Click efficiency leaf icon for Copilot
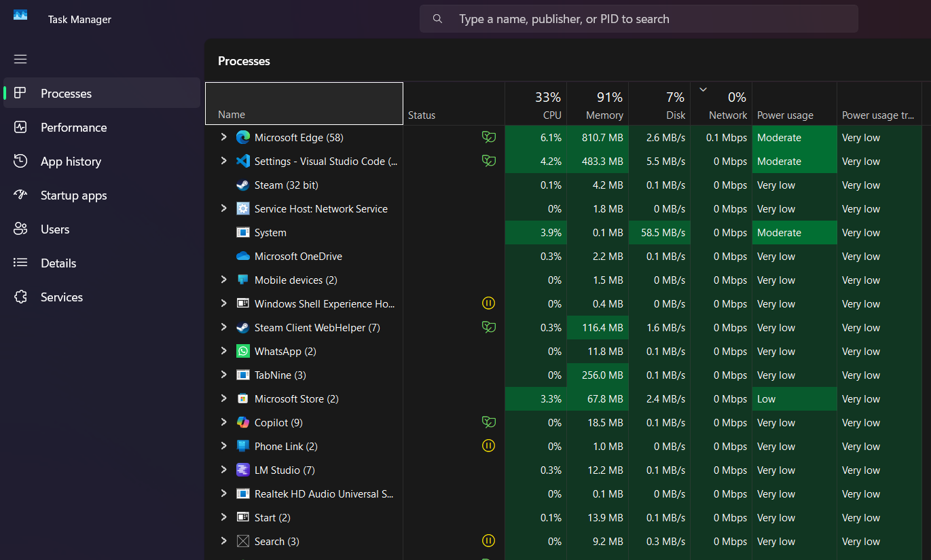 (x=488, y=422)
